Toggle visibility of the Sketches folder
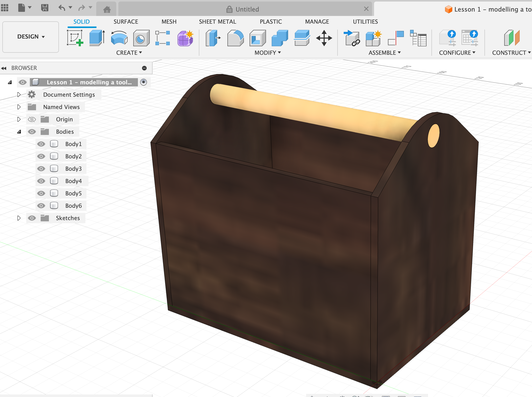Viewport: 532px width, 397px height. pos(32,218)
